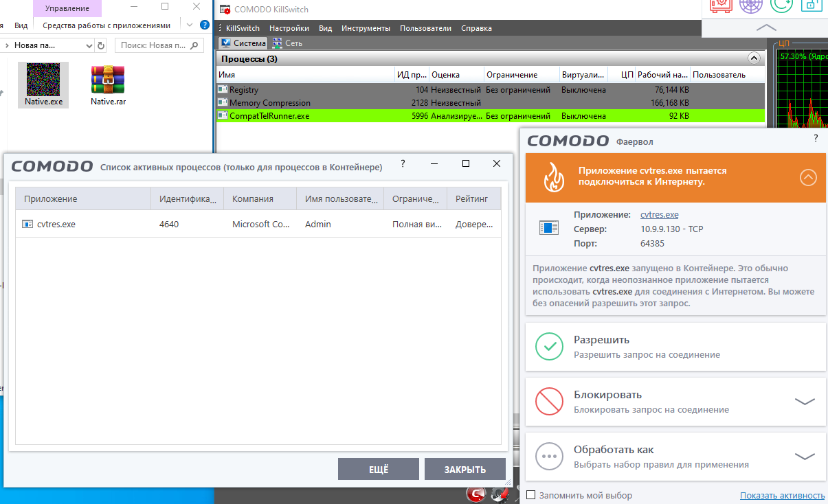This screenshot has width=828, height=504.
Task: Click the ЕЩЁ button
Action: click(x=379, y=469)
